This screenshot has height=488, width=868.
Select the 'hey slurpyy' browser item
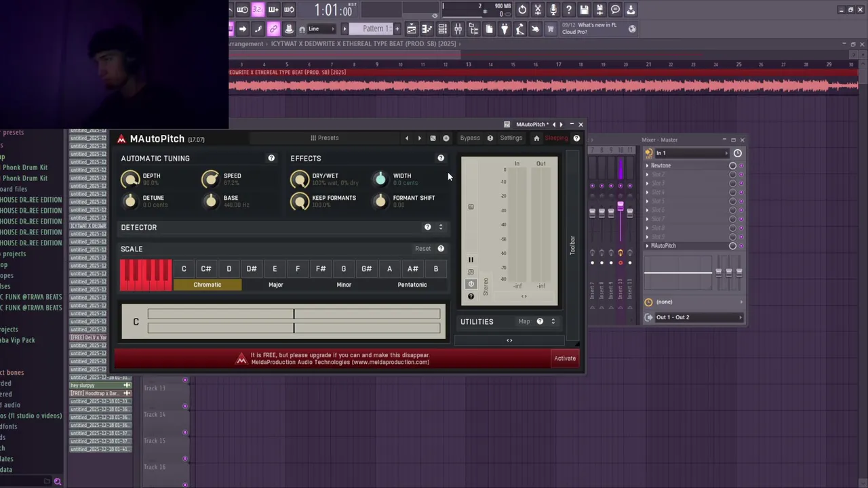point(101,385)
